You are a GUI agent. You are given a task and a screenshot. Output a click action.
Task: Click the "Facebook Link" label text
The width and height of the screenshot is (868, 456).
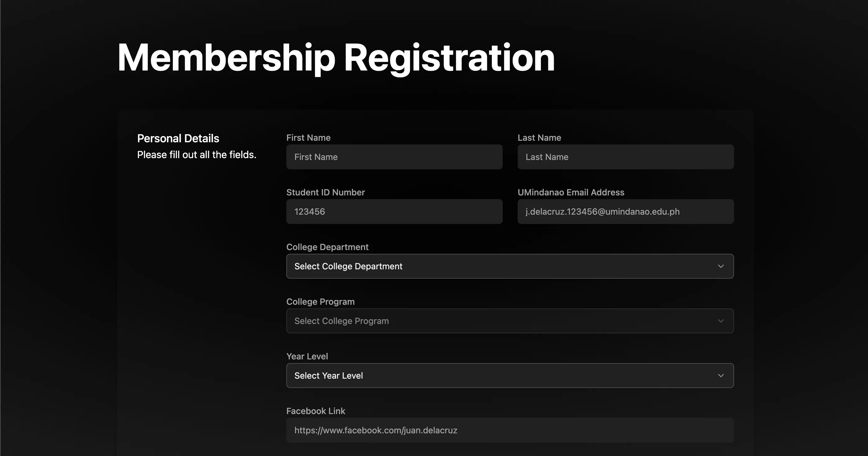pos(316,411)
